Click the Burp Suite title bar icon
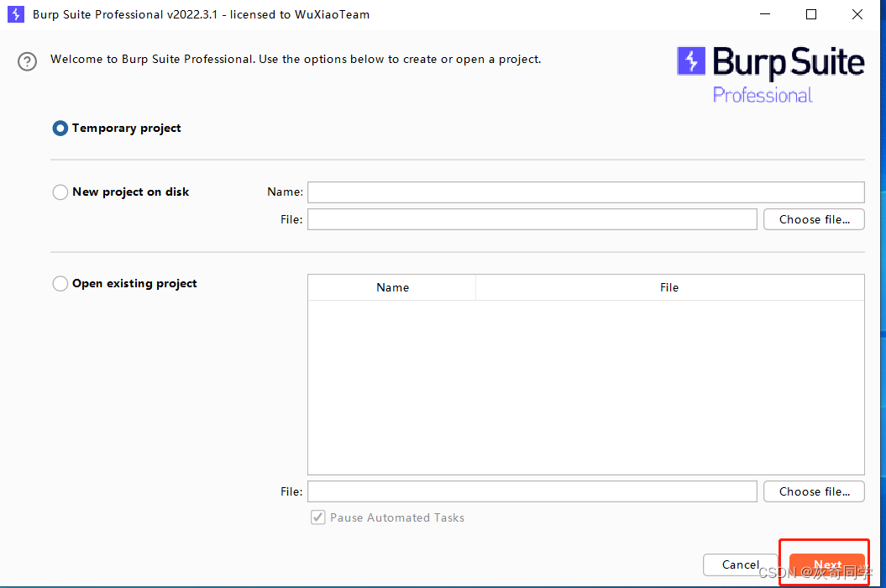 pyautogui.click(x=16, y=14)
